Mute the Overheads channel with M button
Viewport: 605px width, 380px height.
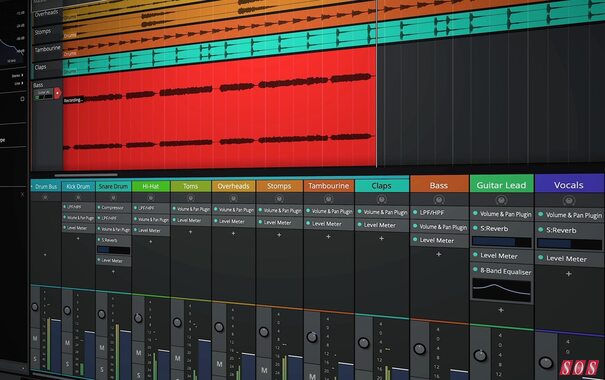(219, 364)
